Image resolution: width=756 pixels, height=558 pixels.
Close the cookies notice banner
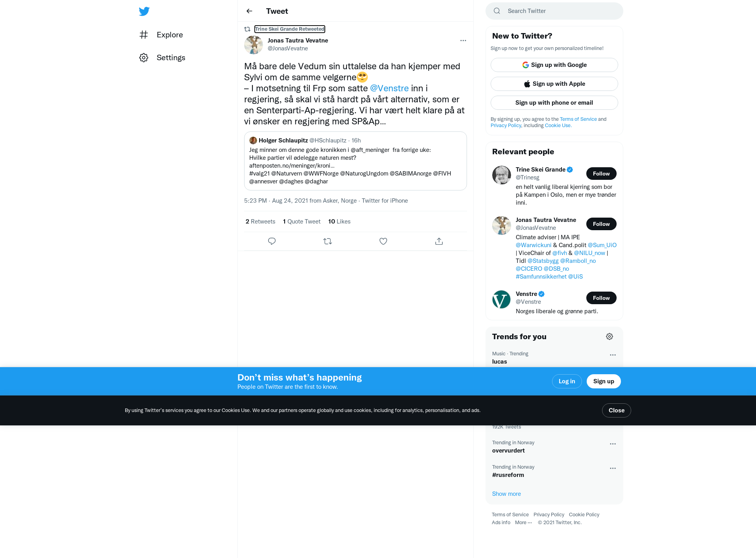click(x=616, y=410)
